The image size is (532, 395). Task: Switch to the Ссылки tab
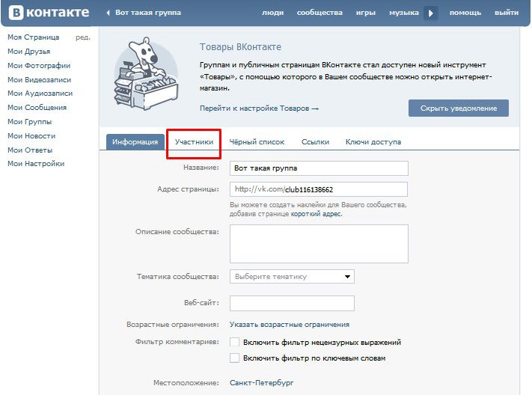click(x=315, y=142)
